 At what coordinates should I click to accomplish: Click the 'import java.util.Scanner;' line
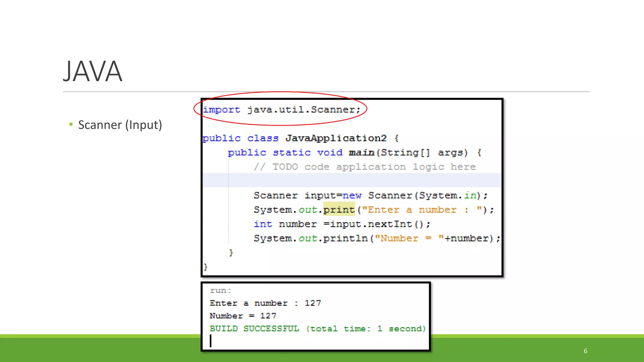coord(282,110)
